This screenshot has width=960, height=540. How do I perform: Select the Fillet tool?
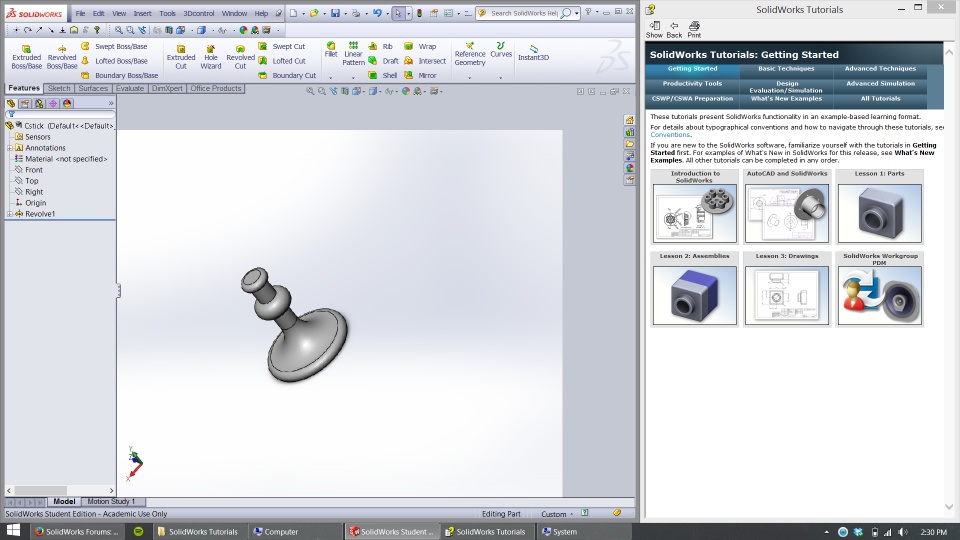click(x=331, y=50)
